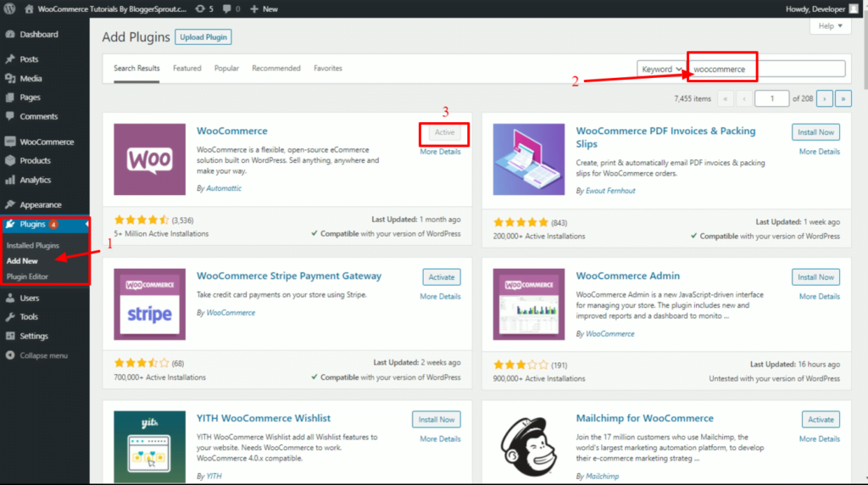
Task: Open Plugin Editor submenu item
Action: [27, 276]
